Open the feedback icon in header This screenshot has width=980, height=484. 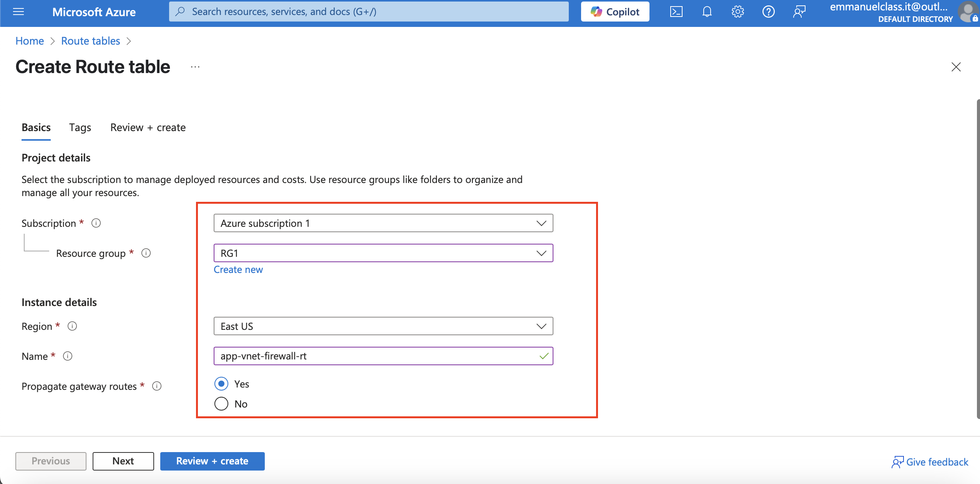coord(799,12)
